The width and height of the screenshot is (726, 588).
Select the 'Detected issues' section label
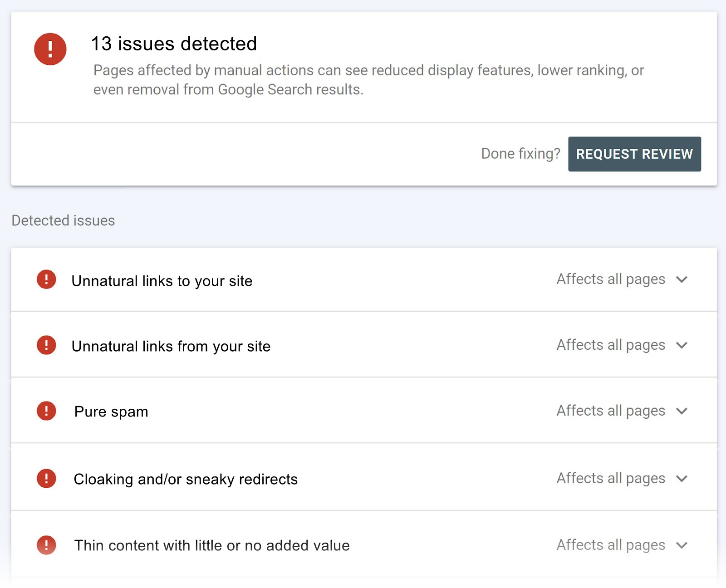(63, 220)
